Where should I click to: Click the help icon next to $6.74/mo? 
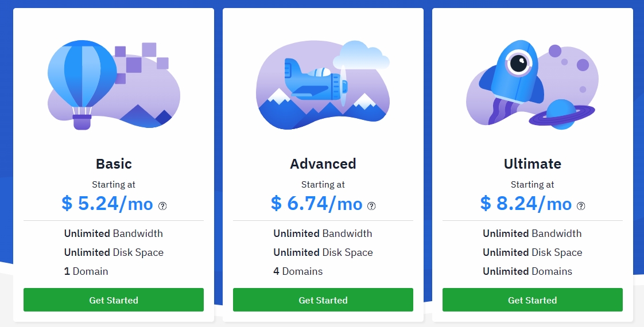pyautogui.click(x=371, y=206)
